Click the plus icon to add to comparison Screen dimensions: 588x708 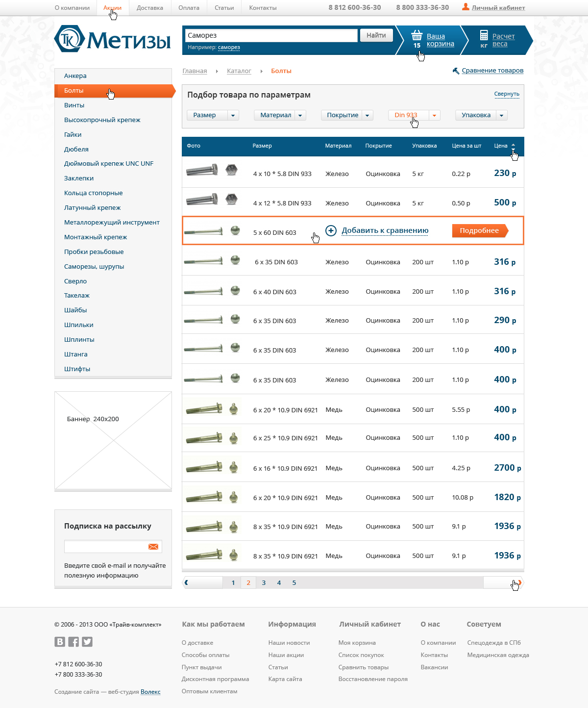point(331,230)
